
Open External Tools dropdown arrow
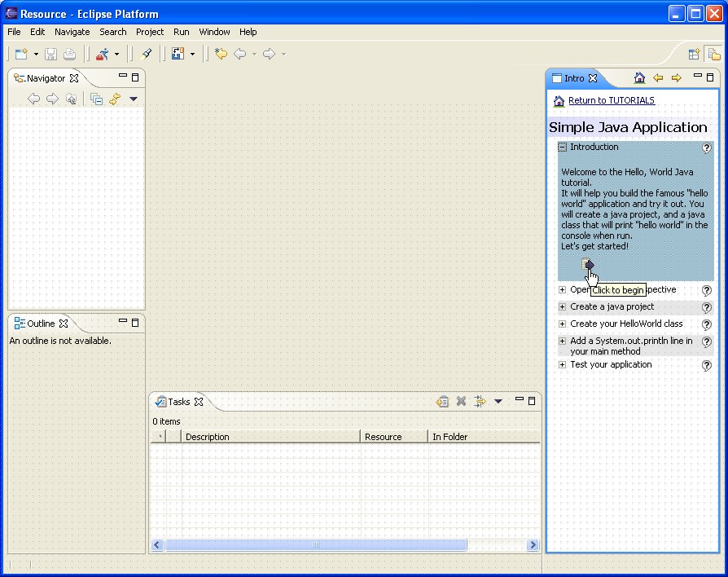click(116, 55)
